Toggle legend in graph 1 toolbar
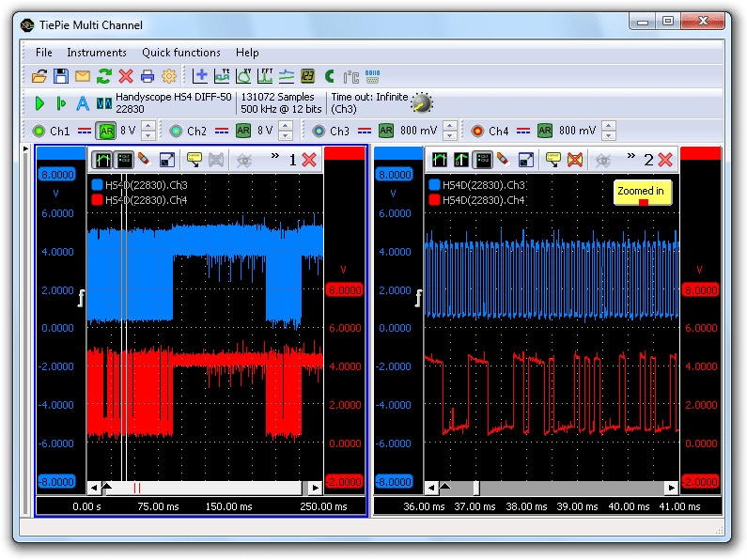This screenshot has width=747, height=560. (x=124, y=160)
